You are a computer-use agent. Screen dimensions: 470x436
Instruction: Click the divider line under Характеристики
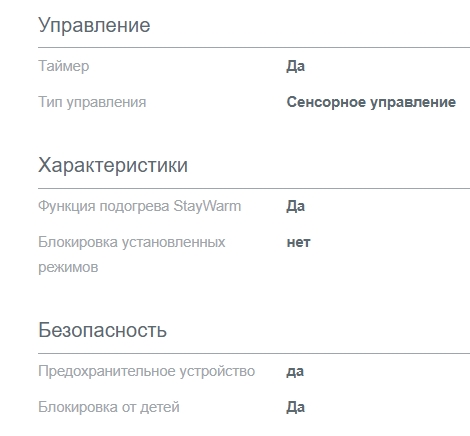[254, 188]
